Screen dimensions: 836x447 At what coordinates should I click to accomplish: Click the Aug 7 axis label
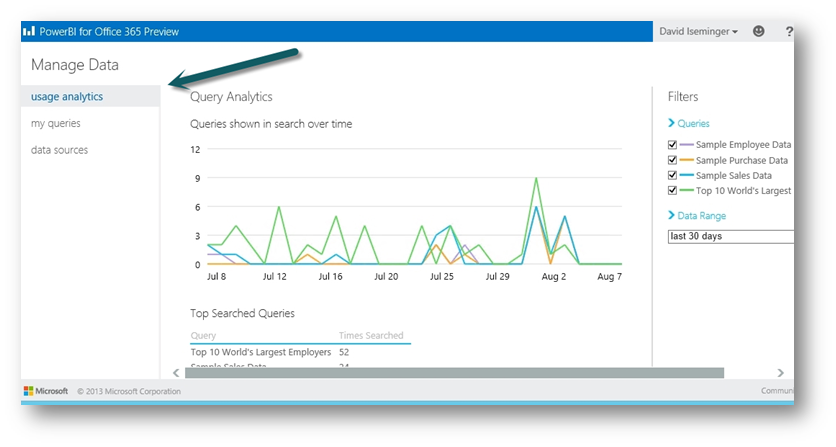(x=609, y=276)
